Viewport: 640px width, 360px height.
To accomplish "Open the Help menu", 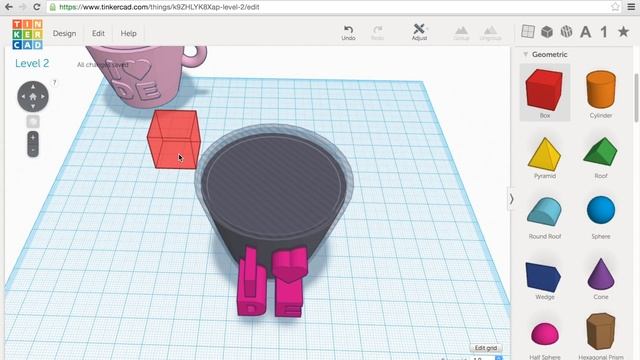I will [x=128, y=33].
